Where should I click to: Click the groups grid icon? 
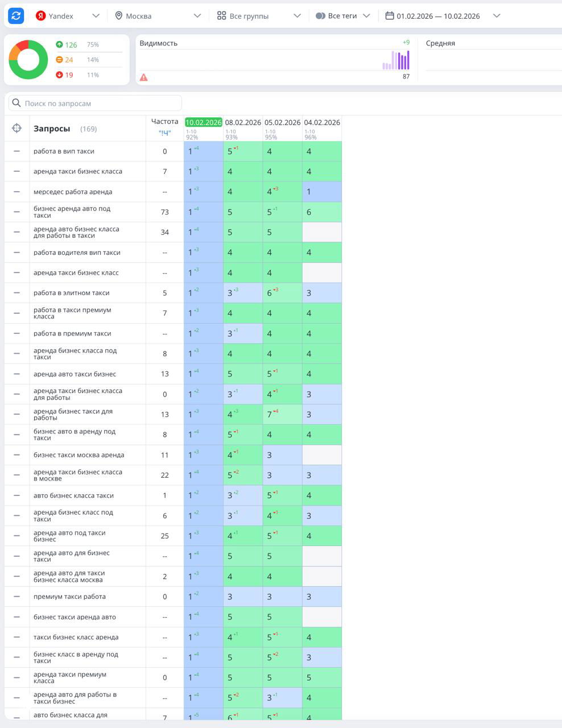point(221,16)
